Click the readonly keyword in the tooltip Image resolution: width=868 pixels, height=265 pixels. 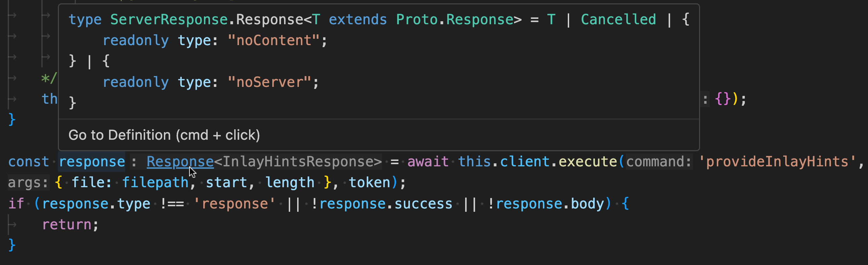tap(136, 40)
